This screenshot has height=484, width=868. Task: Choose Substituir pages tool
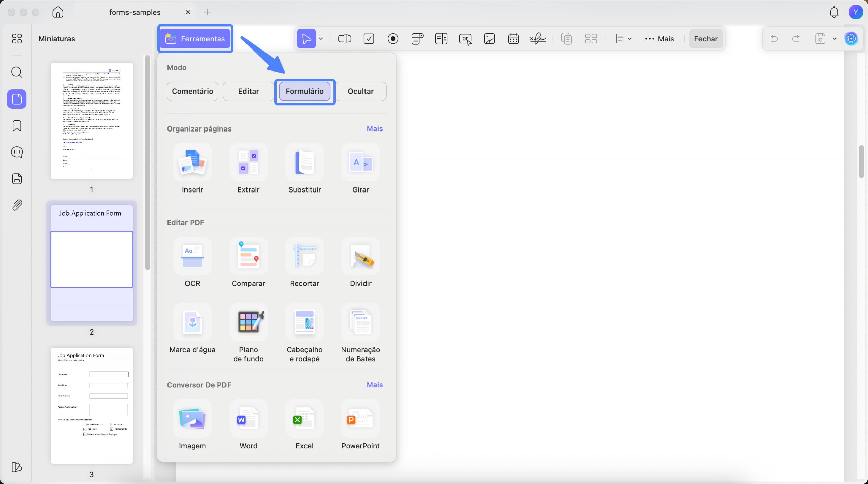point(304,168)
